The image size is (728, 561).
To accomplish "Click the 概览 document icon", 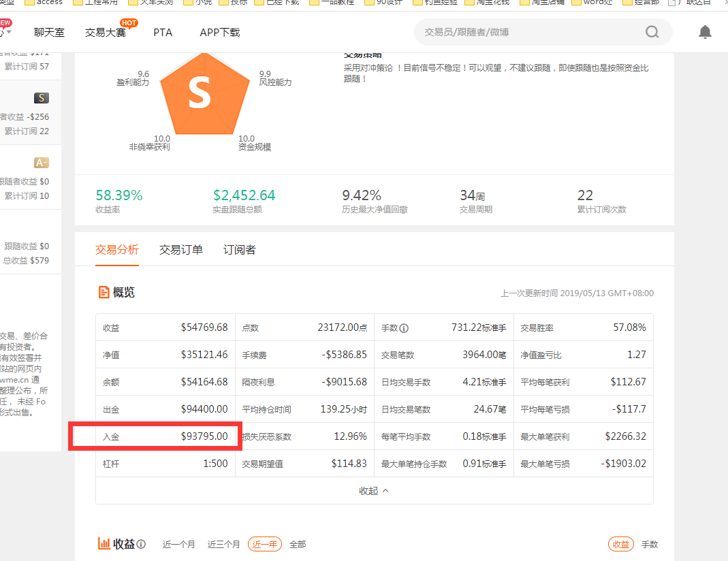I will pyautogui.click(x=104, y=292).
